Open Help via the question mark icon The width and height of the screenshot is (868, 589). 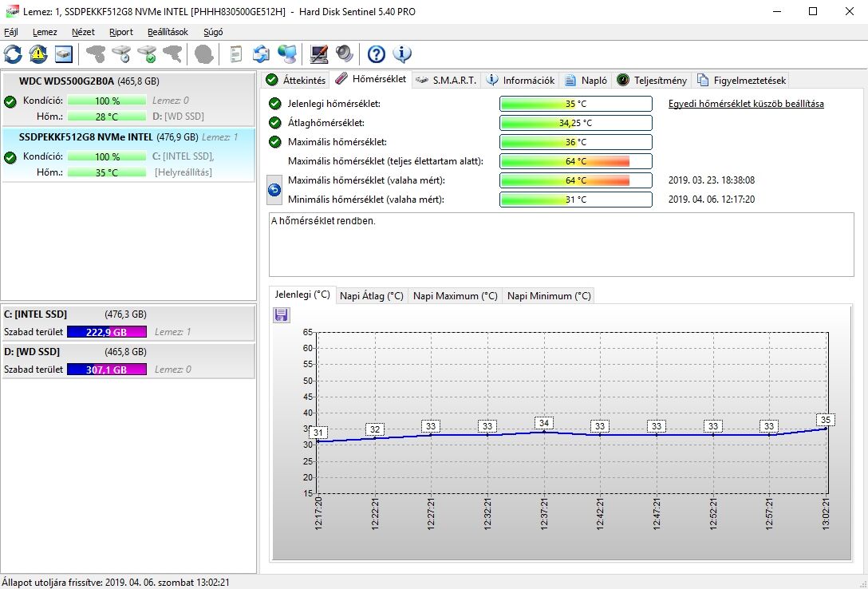pyautogui.click(x=377, y=54)
